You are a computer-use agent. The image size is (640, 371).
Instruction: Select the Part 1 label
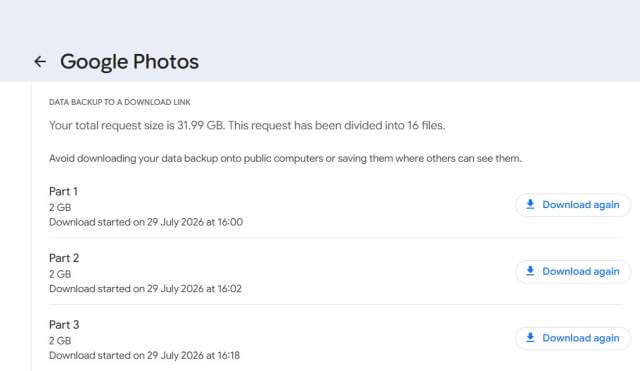[x=63, y=191]
